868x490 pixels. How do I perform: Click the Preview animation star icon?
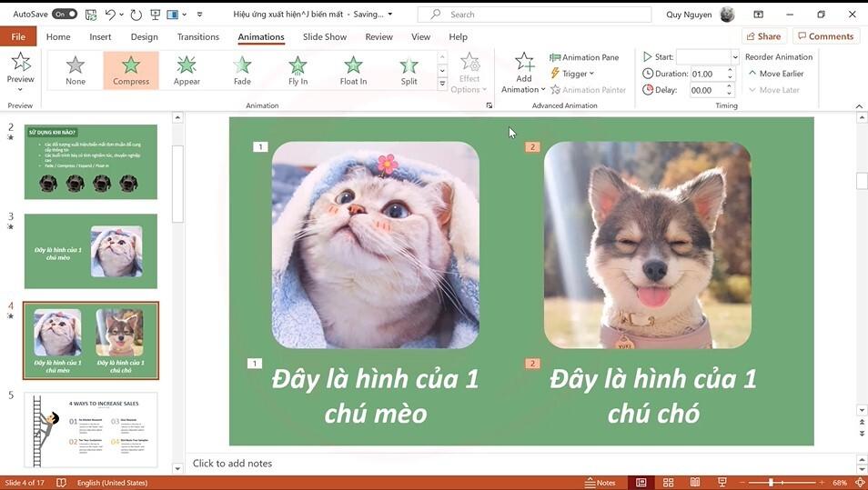click(21, 62)
